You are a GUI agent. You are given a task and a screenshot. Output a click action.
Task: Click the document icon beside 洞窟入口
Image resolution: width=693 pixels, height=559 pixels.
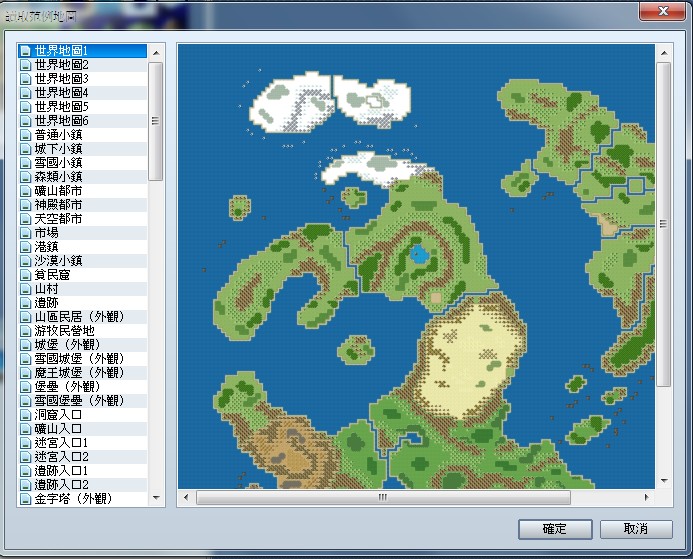pyautogui.click(x=26, y=415)
